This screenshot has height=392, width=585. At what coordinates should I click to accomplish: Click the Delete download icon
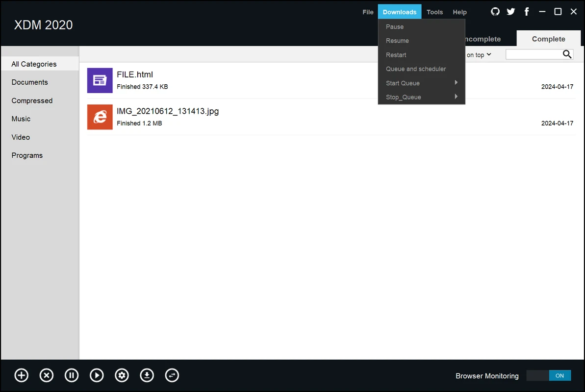click(46, 375)
